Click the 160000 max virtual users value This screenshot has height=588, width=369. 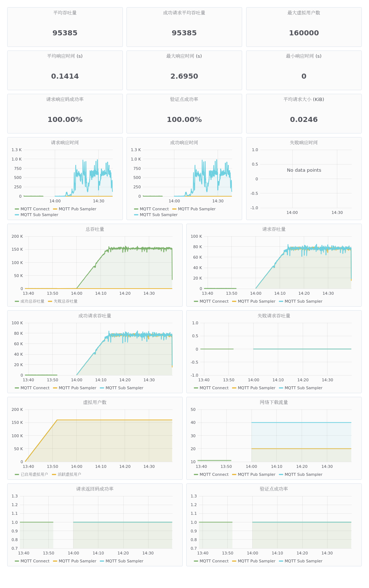click(x=304, y=33)
